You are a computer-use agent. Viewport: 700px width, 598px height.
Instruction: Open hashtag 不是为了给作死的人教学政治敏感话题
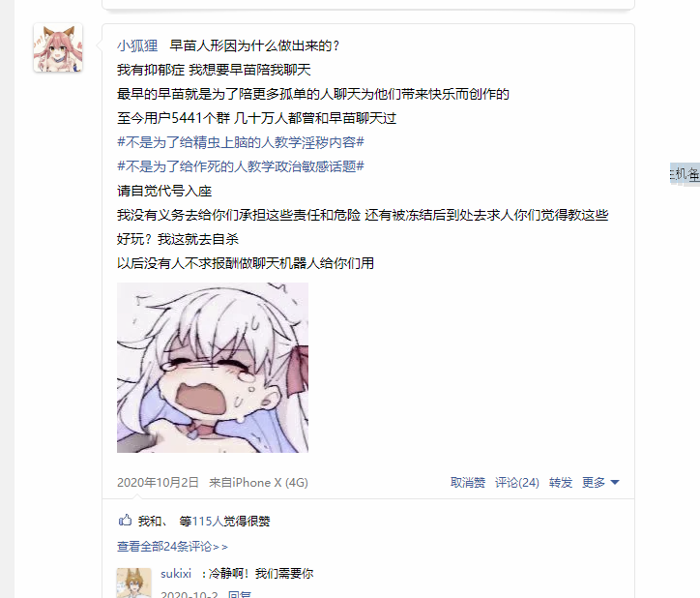point(241,166)
